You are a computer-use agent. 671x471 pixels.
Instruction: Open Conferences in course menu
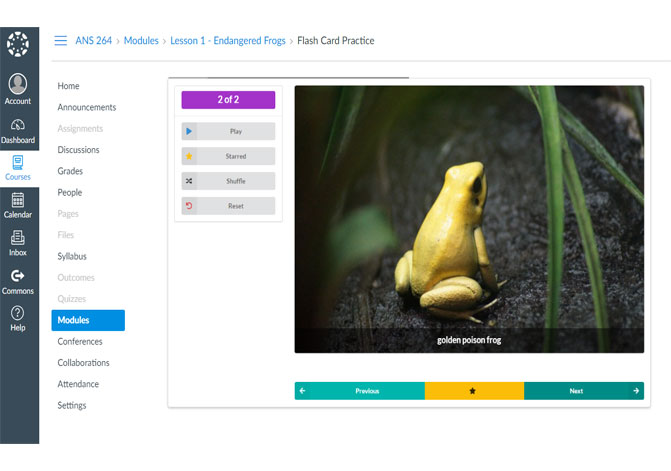(x=80, y=341)
